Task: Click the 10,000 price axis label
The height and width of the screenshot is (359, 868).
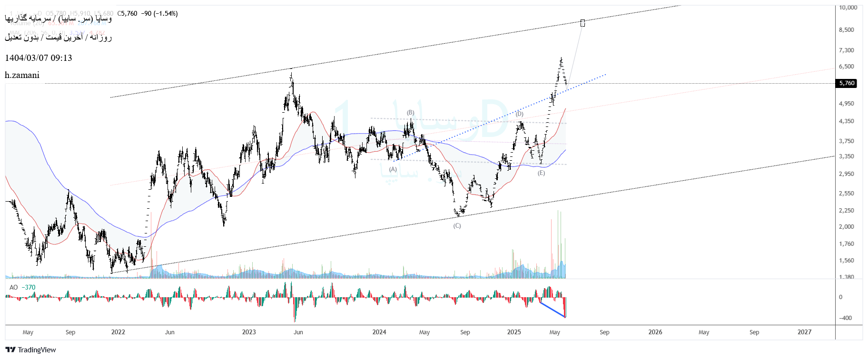Action: (x=848, y=8)
